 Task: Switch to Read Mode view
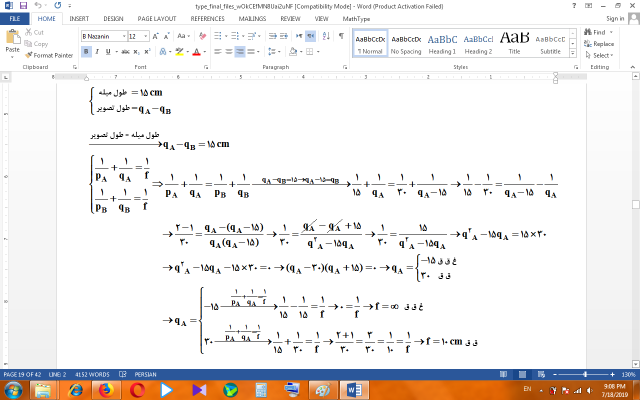[503, 374]
